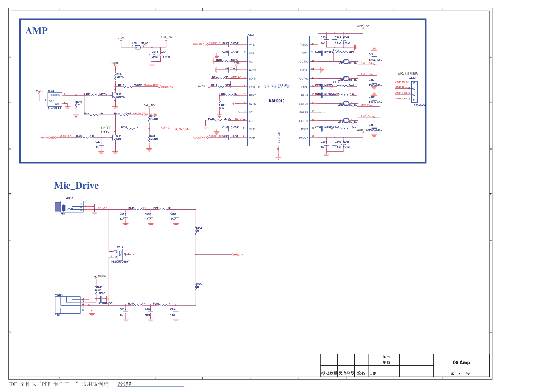
Task: Click the 3.3Vstb power label
Action: point(114,63)
